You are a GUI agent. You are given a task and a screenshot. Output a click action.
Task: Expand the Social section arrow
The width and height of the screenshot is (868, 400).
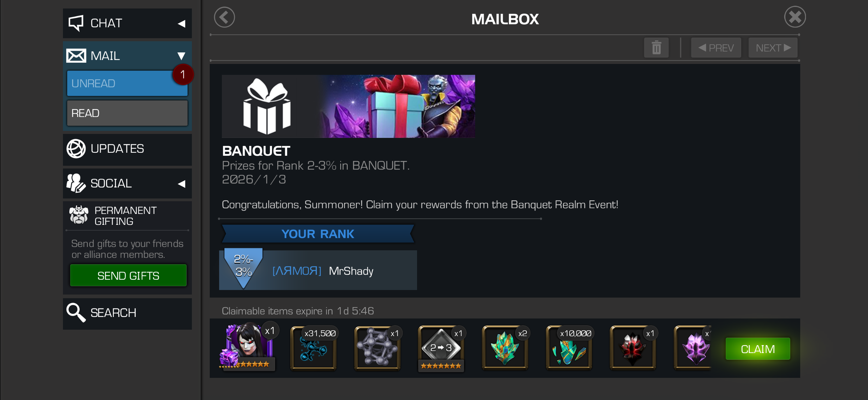click(x=182, y=184)
